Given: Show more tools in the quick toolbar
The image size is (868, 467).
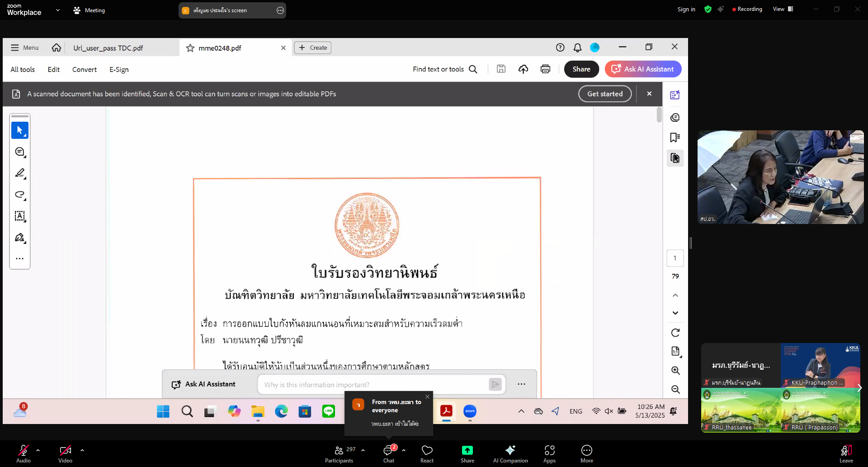Looking at the screenshot, I should 20,259.
